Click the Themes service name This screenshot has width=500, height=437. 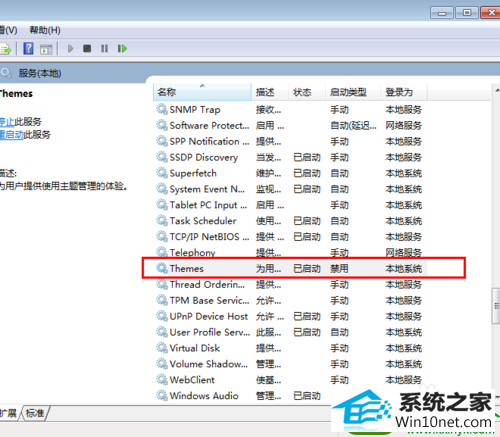pos(187,268)
